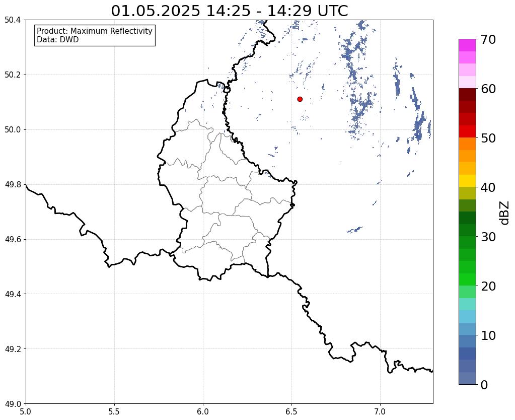Screen dimensions: 515x420
Task: Click the longitude axis label "6.0"
Action: (x=203, y=411)
